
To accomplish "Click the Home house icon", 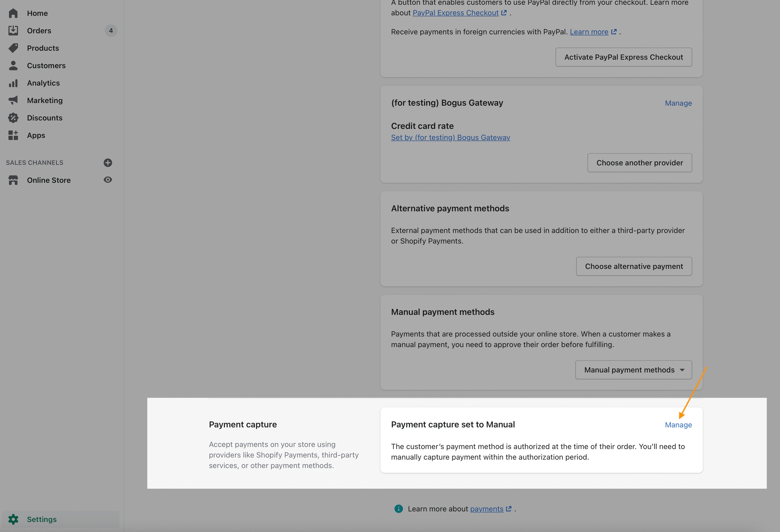I will pos(13,13).
